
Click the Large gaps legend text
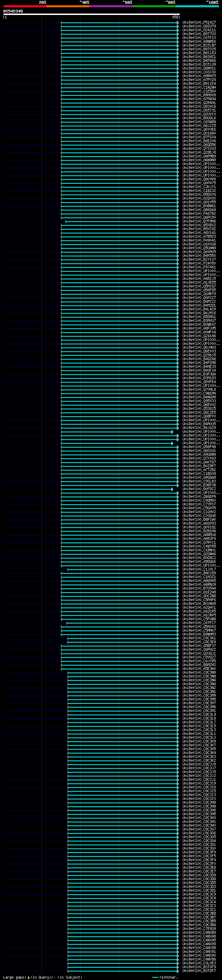click(15, 977)
